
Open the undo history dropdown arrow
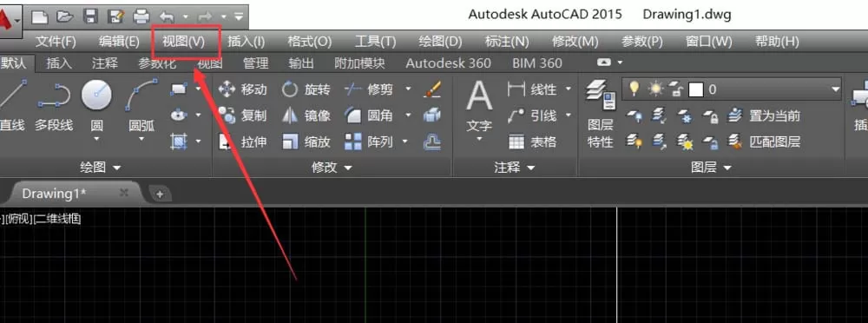pos(186,16)
